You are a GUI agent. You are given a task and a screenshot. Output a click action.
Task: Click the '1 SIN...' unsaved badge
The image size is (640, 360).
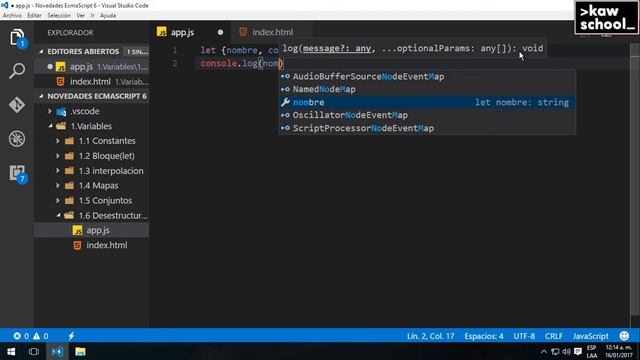[137, 52]
